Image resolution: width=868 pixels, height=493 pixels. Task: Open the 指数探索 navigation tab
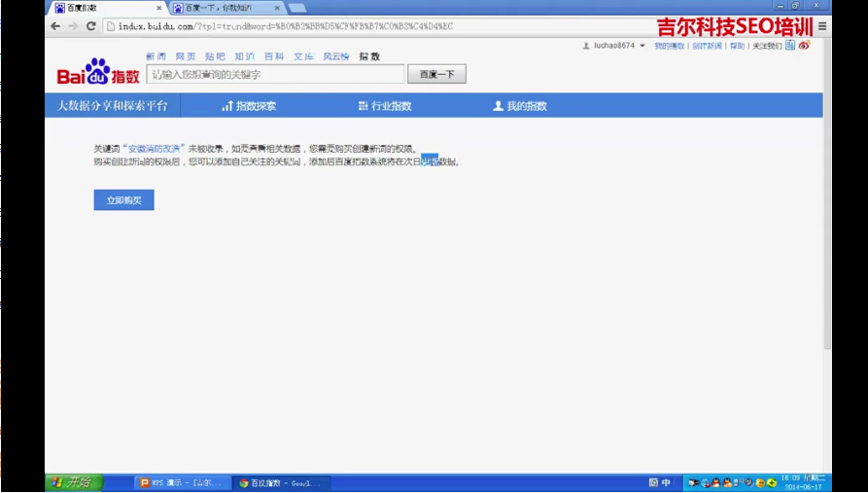pos(250,106)
